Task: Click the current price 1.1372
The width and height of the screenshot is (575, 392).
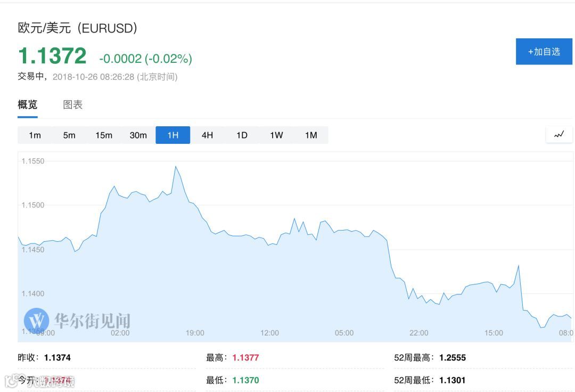Action: coord(52,56)
